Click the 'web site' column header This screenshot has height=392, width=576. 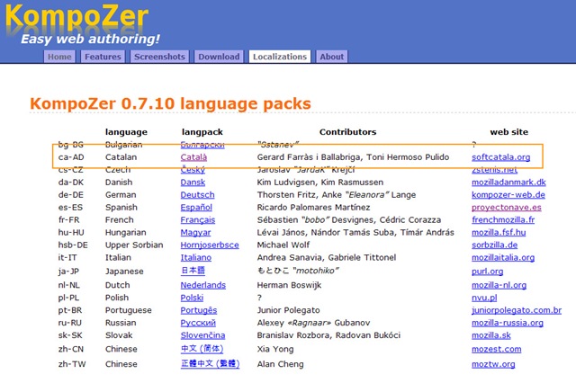[509, 132]
